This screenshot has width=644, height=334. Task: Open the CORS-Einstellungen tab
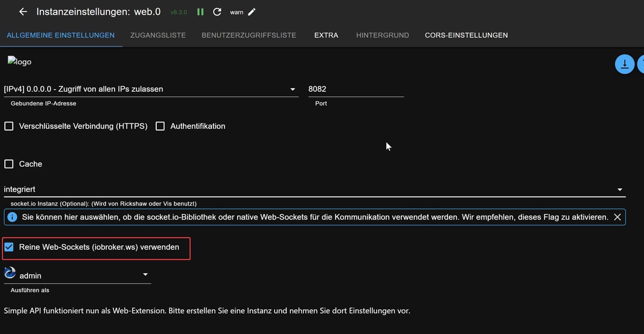coord(466,35)
